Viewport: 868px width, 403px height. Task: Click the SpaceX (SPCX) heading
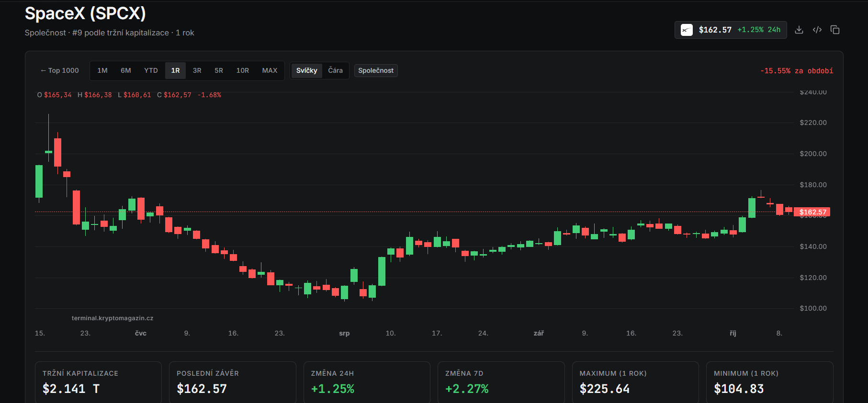tap(85, 13)
